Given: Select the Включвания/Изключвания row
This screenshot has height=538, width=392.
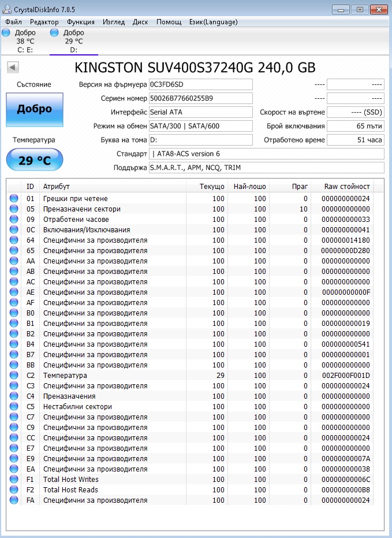Looking at the screenshot, I should click(190, 229).
